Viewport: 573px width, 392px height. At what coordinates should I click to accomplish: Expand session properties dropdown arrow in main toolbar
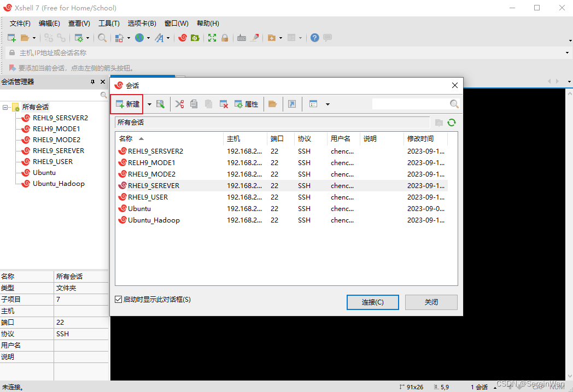tap(87, 38)
